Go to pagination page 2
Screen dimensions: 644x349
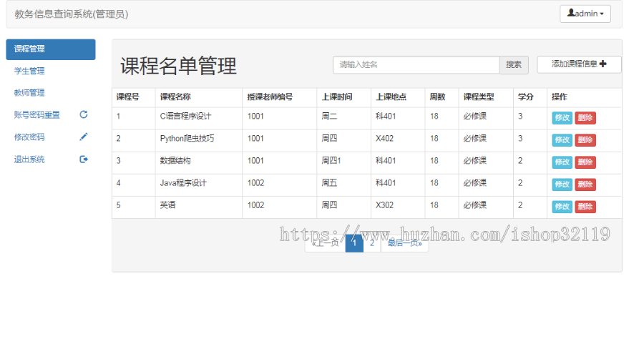[x=371, y=243]
